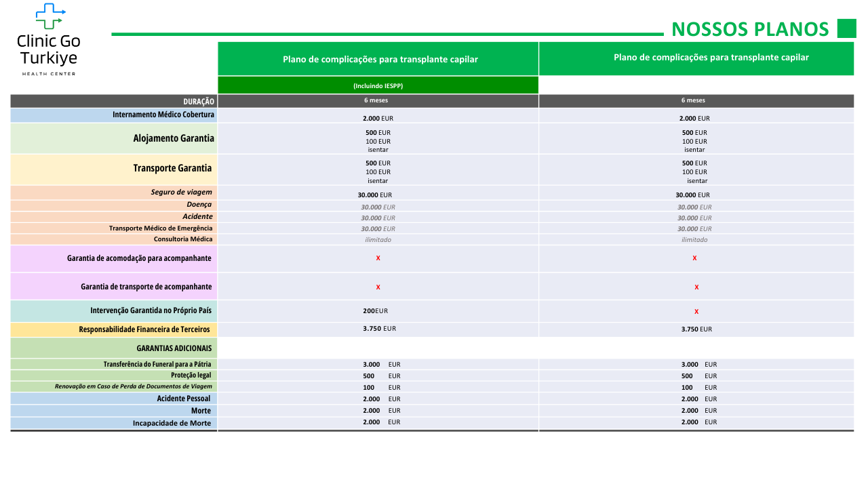
Task: Select IESPP plan's red X for acomodação para acompanhante
Action: [x=378, y=258]
